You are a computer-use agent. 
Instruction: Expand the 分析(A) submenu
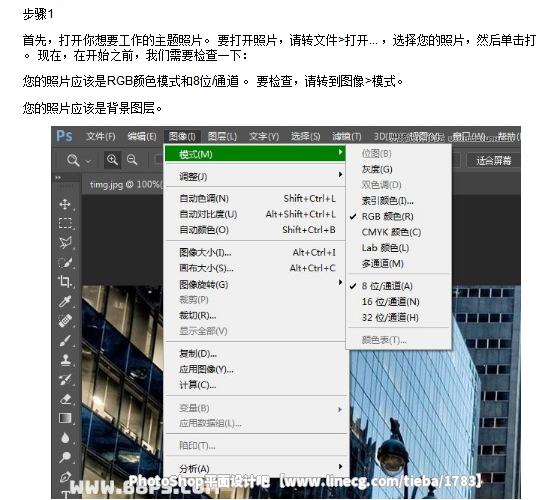(x=255, y=468)
